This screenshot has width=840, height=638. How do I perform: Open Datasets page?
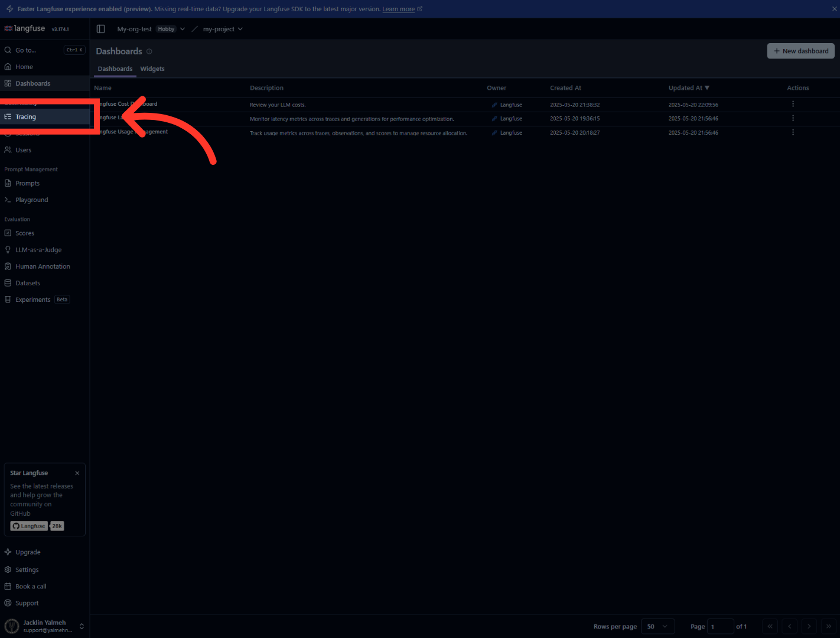[x=45, y=283]
